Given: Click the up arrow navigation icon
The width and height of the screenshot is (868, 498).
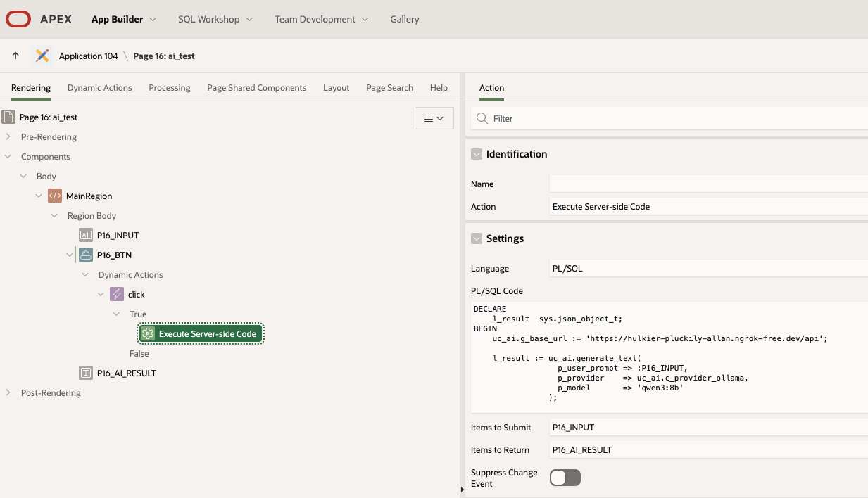Looking at the screenshot, I should [x=15, y=56].
